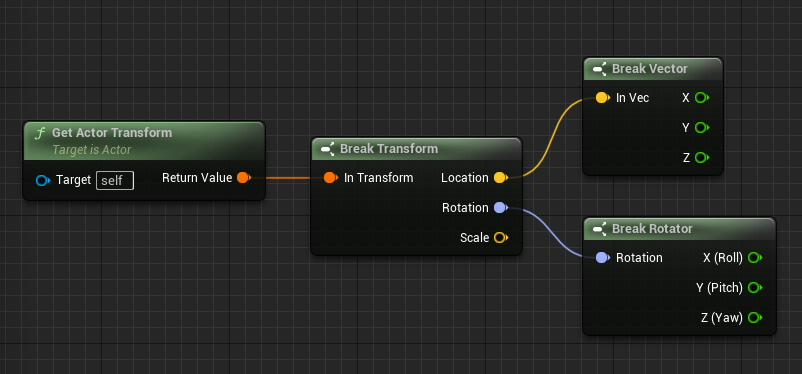The image size is (802, 374).
Task: Click the orange Return Value output pin
Action: [x=244, y=178]
